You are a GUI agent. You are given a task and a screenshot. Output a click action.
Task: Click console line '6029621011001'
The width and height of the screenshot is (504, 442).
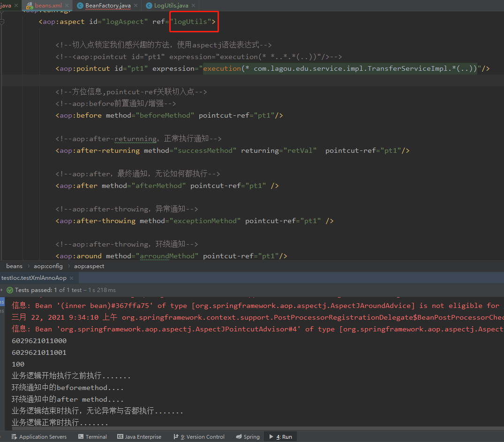click(39, 352)
